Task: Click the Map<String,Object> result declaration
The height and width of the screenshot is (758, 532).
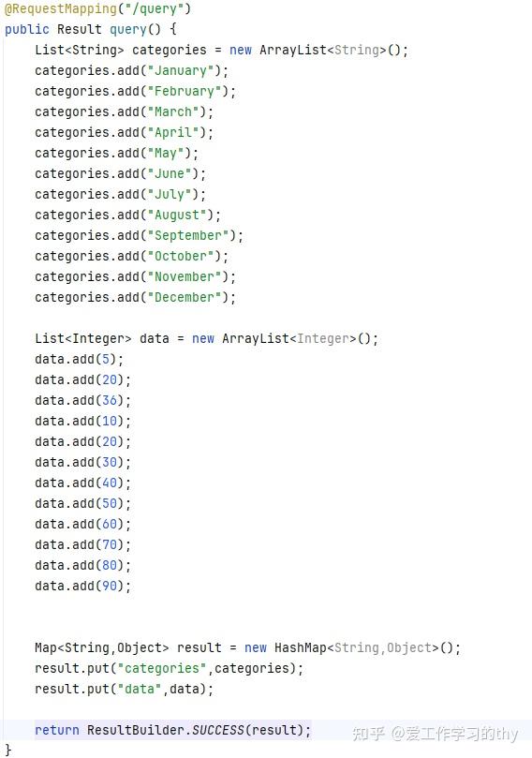Action: click(x=128, y=647)
